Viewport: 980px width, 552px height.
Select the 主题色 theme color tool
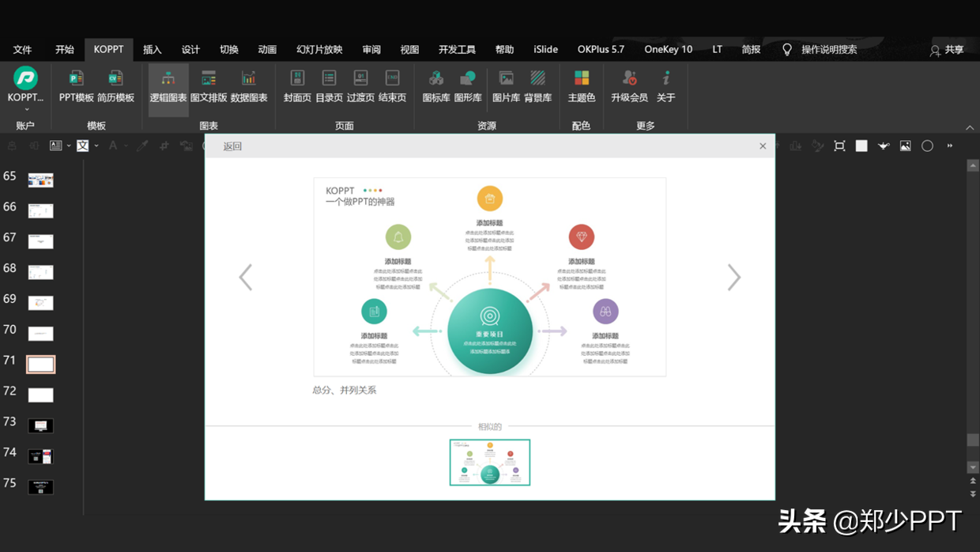click(582, 87)
